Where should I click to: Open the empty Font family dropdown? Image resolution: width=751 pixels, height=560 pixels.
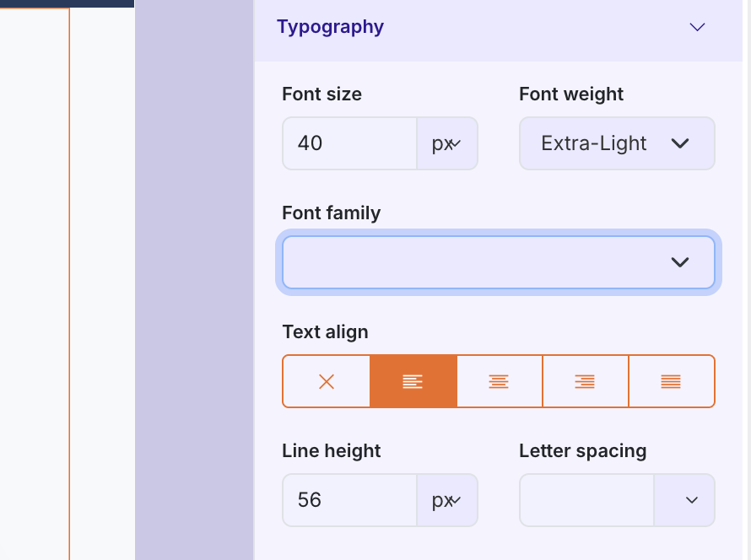click(498, 262)
